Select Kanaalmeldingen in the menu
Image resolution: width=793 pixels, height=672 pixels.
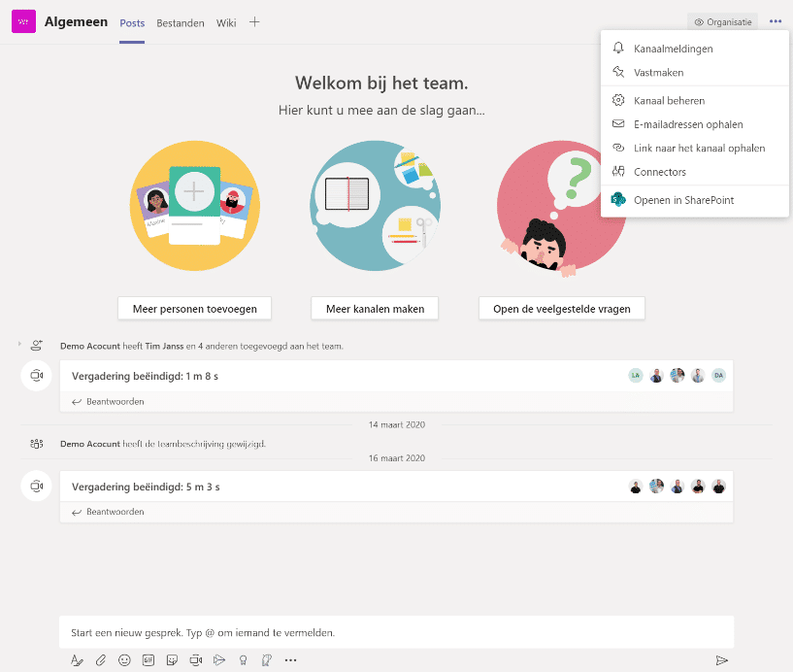(695, 49)
